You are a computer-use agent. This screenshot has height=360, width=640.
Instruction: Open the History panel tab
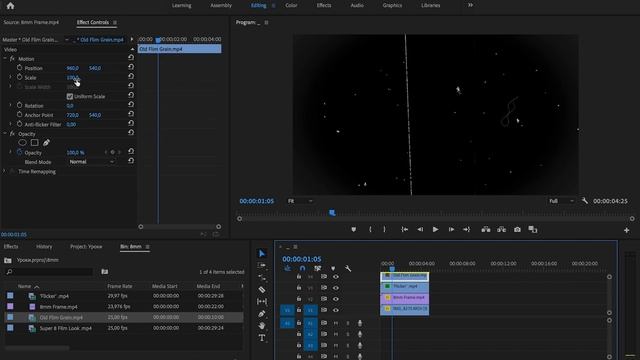click(x=44, y=247)
